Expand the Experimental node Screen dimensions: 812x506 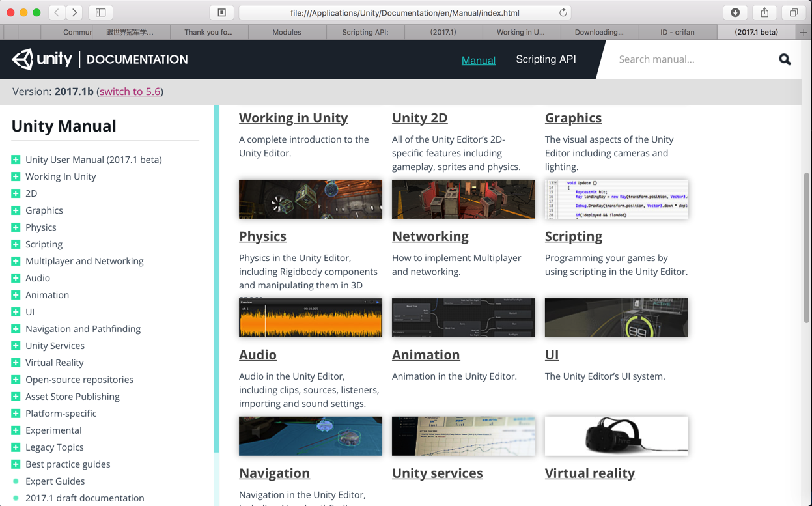tap(16, 430)
